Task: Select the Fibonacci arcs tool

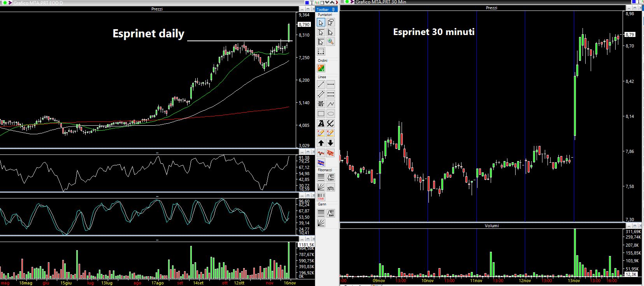Action: [330, 187]
